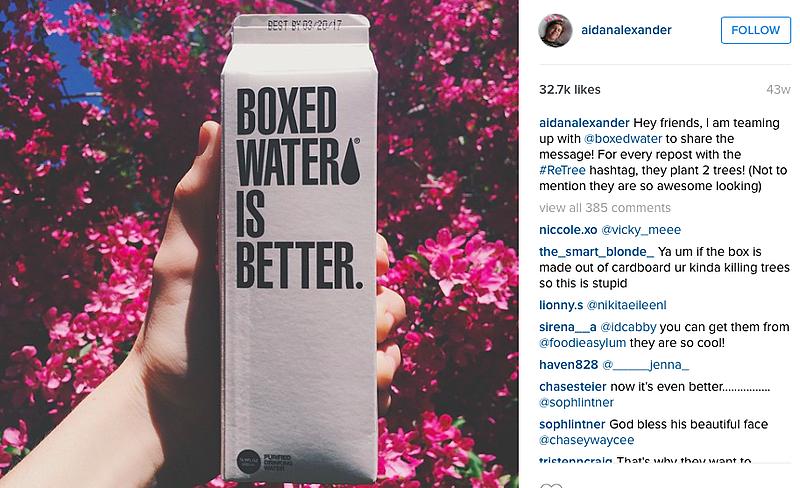Open the @sophlintner mention
800x488 pixels.
pos(576,402)
